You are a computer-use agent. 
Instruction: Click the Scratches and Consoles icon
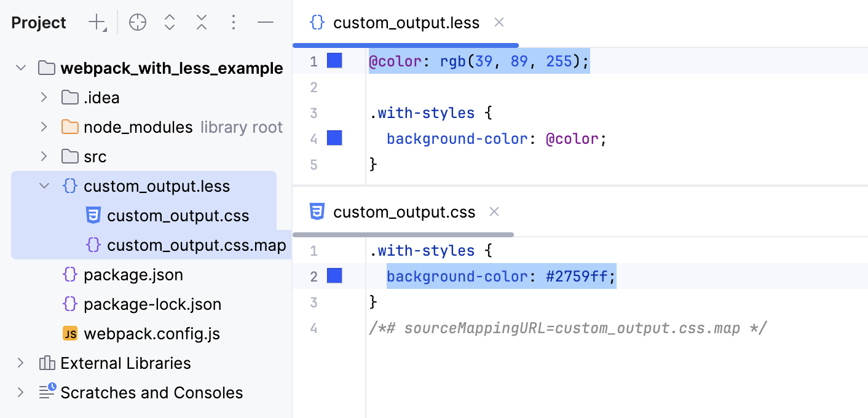click(x=47, y=392)
